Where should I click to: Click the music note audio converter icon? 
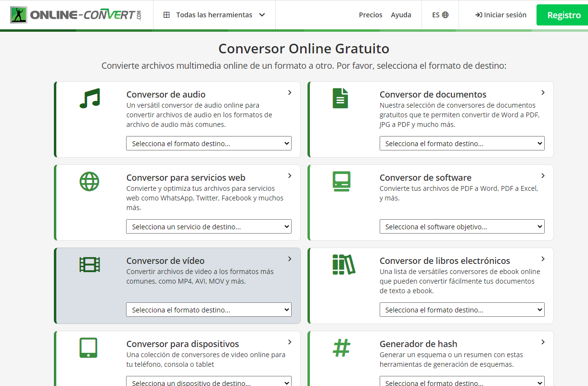tap(89, 98)
